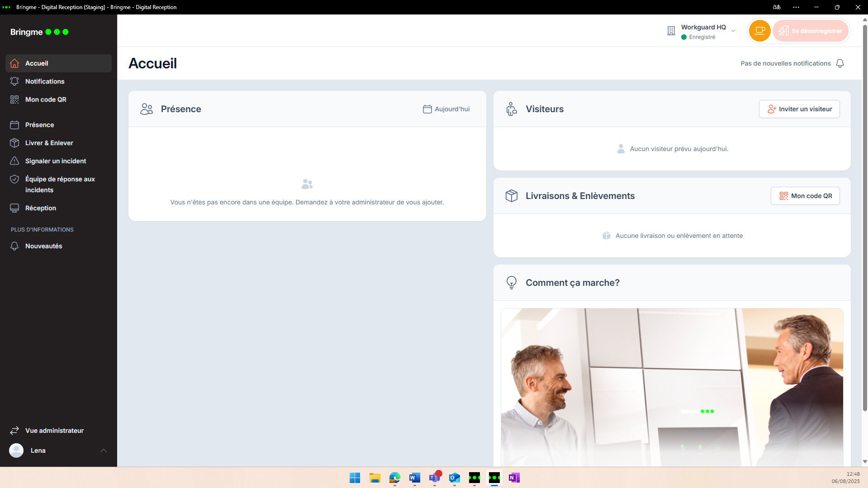Select Signaler un incident menu item

pyautogui.click(x=55, y=161)
